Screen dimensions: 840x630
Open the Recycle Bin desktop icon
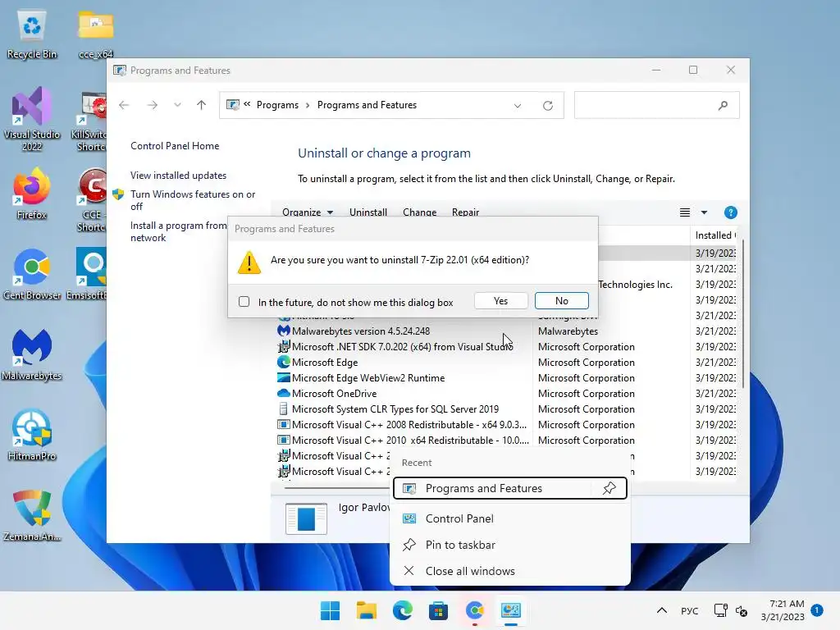[x=32, y=34]
